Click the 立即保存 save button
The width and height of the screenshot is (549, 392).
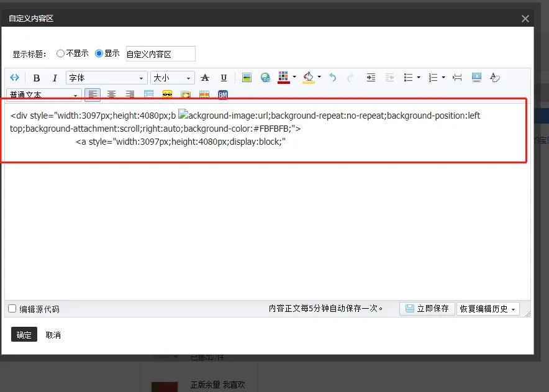pos(427,308)
